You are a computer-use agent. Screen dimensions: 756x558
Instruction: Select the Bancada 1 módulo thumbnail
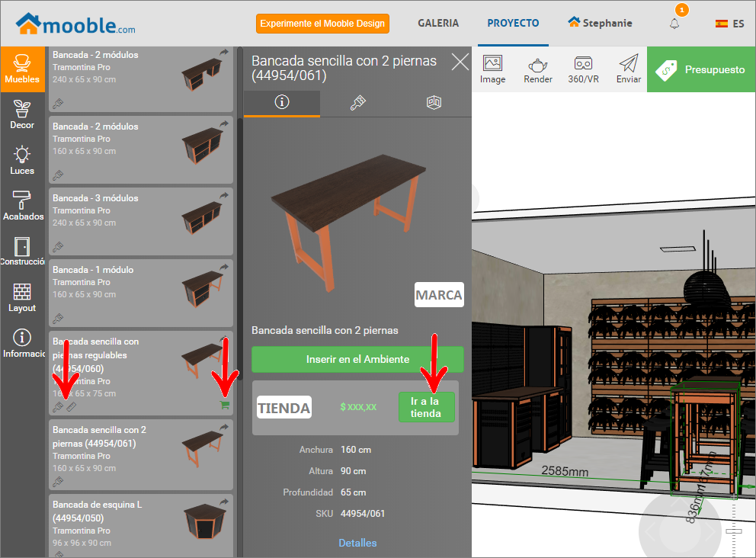[203, 288]
